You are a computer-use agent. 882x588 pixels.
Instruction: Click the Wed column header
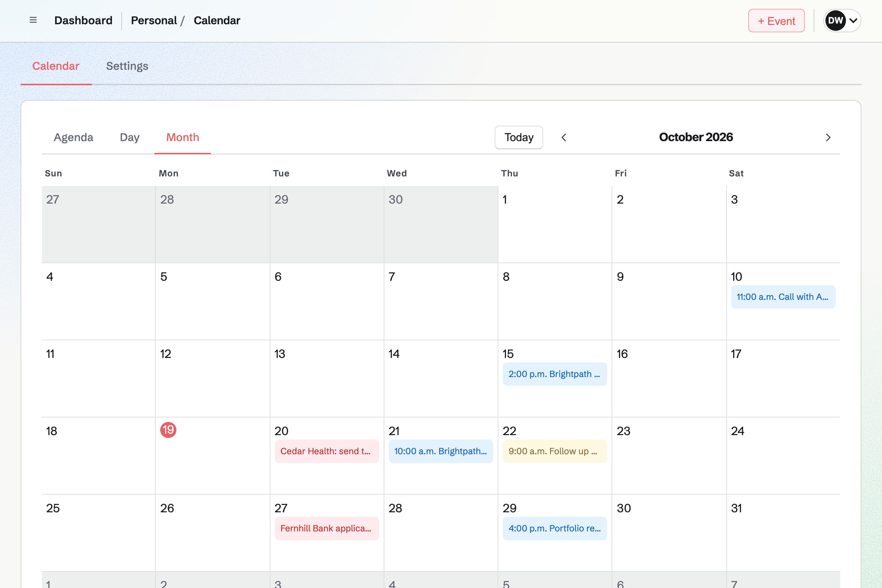pos(397,173)
